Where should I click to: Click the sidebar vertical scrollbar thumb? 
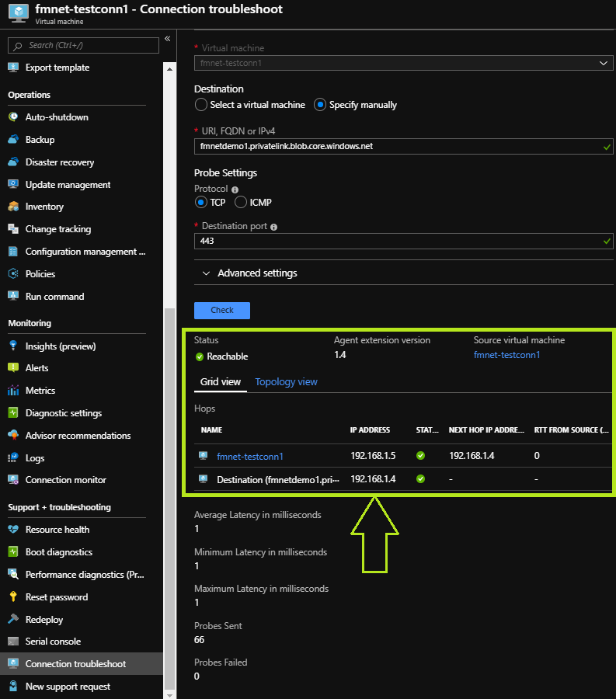(169, 499)
